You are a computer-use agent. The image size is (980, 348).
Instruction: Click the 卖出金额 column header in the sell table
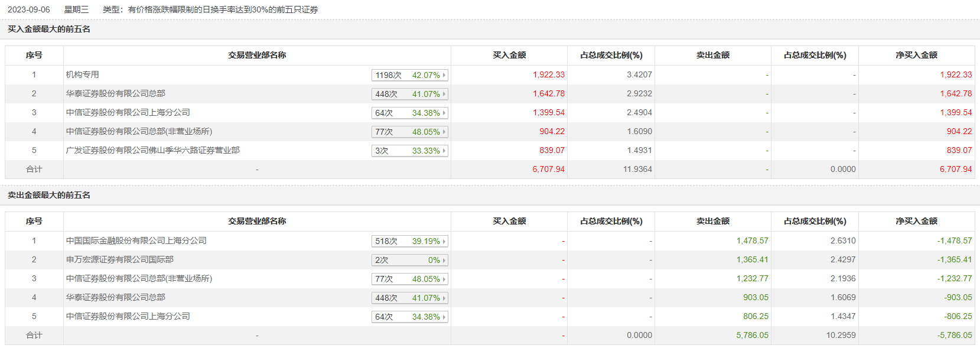point(713,221)
